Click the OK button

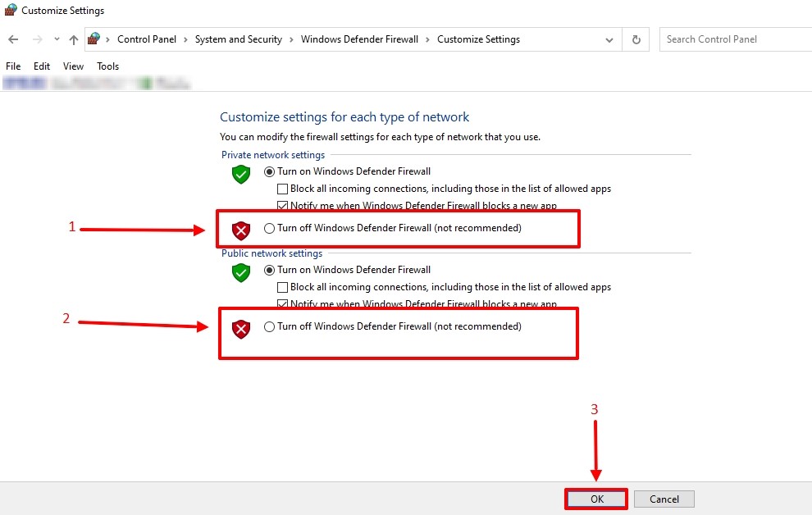[596, 499]
